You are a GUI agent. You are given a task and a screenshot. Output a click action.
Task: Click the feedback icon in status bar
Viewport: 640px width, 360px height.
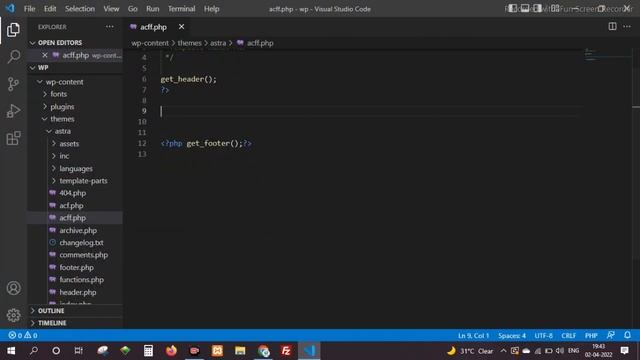pyautogui.click(x=611, y=335)
